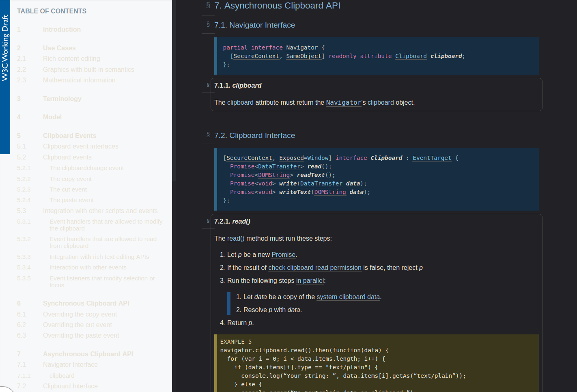This screenshot has height=392, width=577.
Task: Open the SecureContext link in the Navigator IDL
Action: point(256,56)
